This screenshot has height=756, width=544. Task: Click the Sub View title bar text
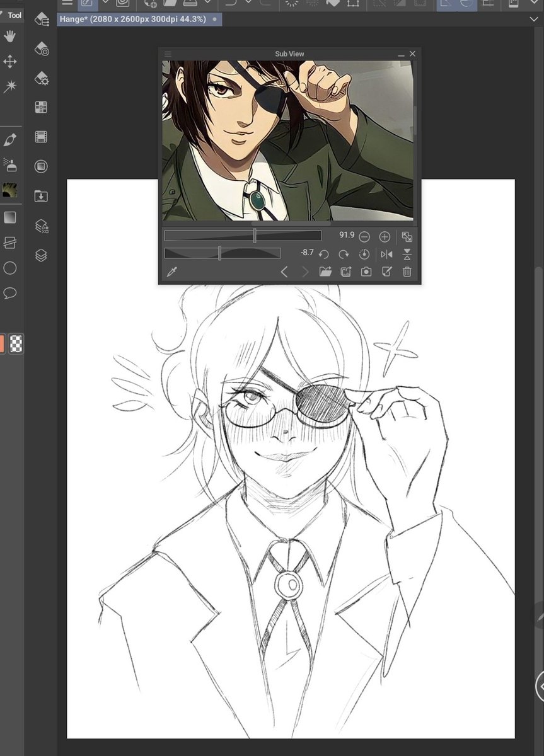tap(289, 54)
